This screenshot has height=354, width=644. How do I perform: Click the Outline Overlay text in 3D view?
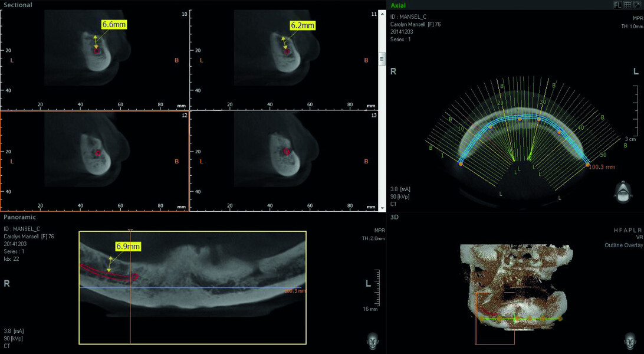(x=623, y=245)
